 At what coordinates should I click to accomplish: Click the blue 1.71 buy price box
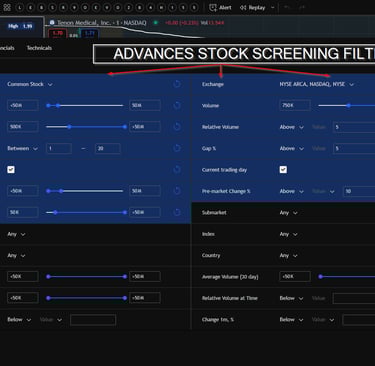(89, 33)
